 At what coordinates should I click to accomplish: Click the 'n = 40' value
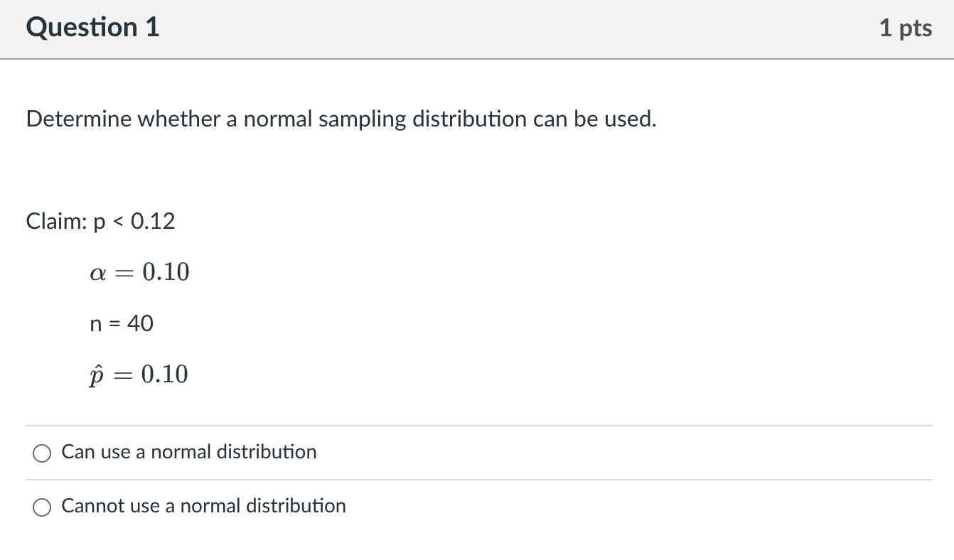point(121,323)
